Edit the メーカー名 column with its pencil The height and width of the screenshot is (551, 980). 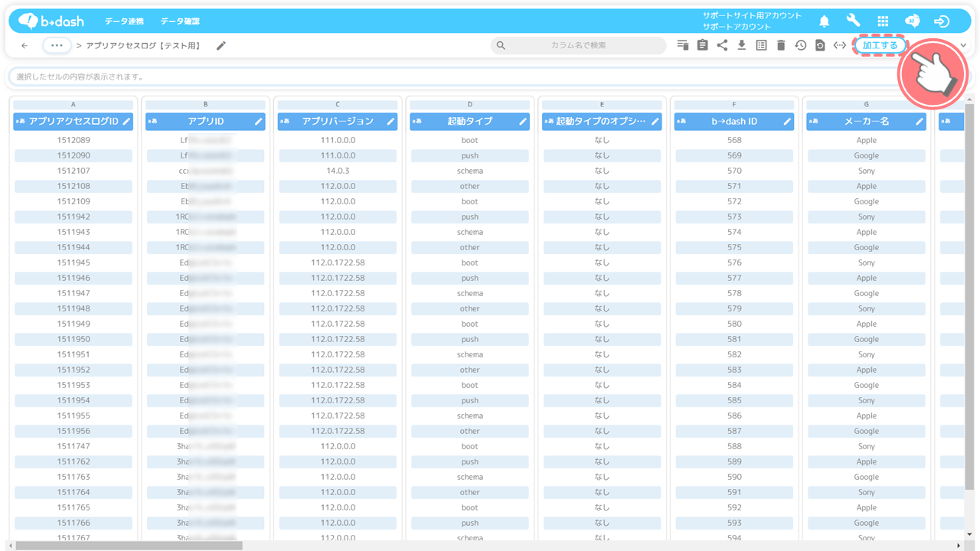(x=920, y=122)
